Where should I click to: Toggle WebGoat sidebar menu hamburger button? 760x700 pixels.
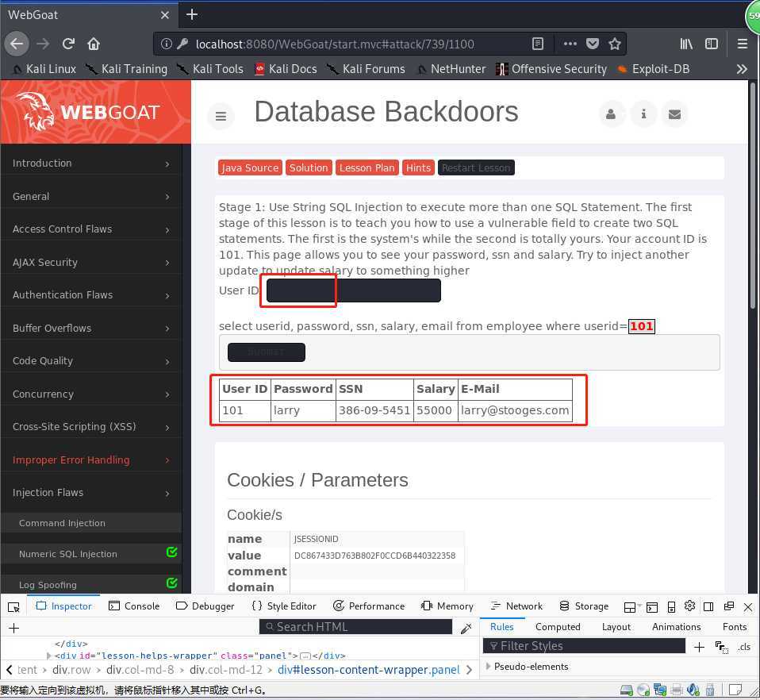221,117
